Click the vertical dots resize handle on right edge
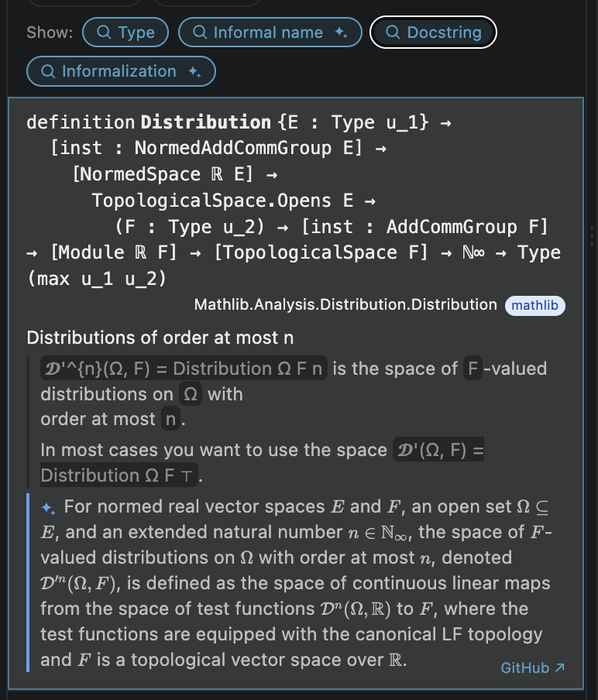The image size is (598, 700). (x=591, y=235)
